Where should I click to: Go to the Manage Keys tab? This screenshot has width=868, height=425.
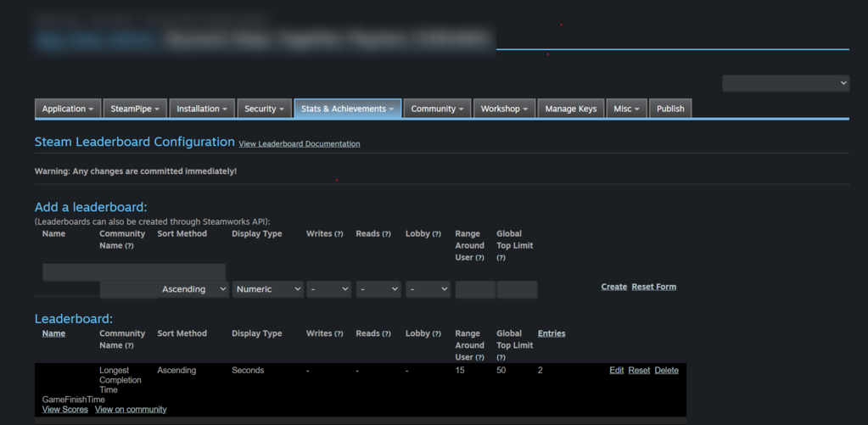point(571,109)
